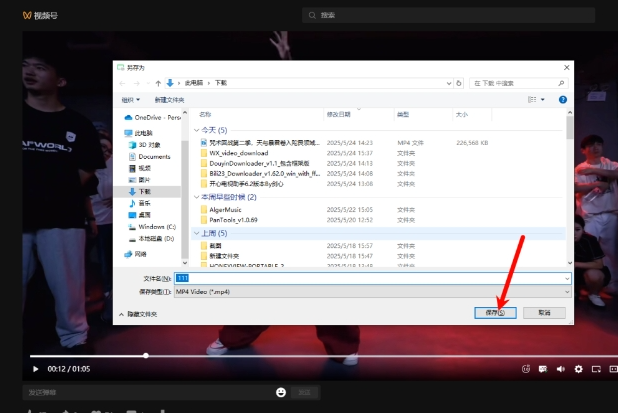Click the help question mark icon in dialog
This screenshot has width=618, height=413.
coord(564,100)
